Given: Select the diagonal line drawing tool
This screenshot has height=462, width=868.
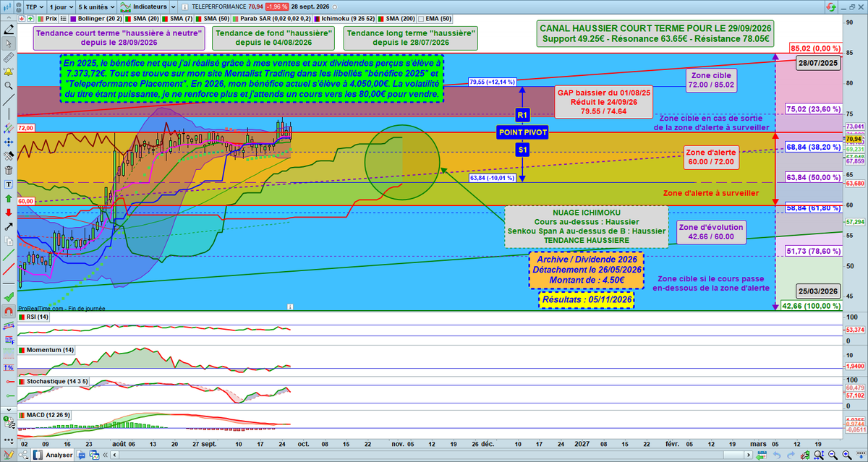Looking at the screenshot, I should [x=9, y=99].
